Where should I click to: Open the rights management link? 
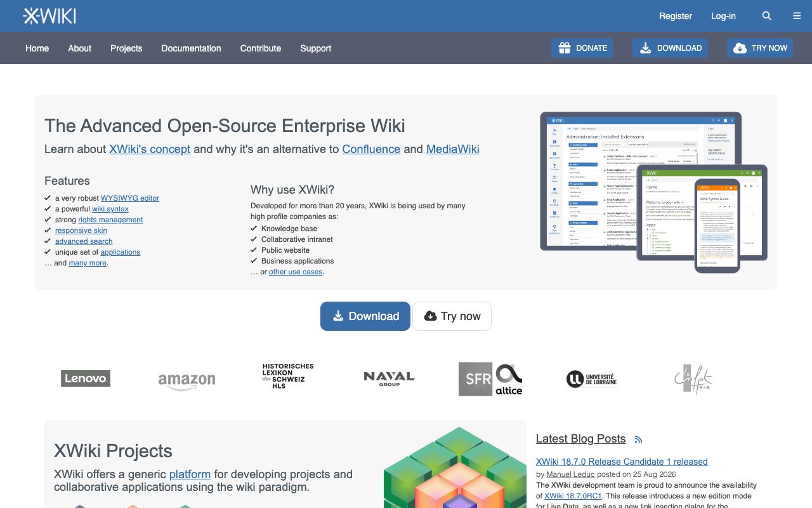click(x=110, y=220)
